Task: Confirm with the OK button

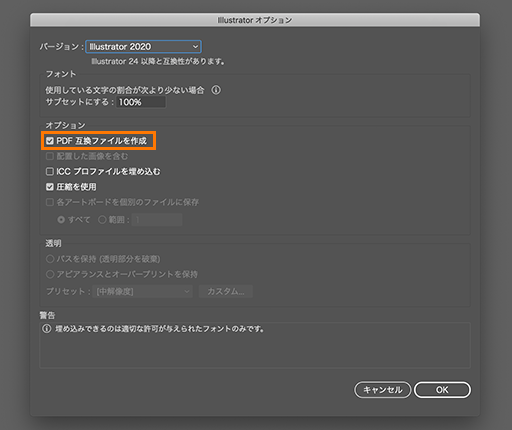Action: [442, 390]
